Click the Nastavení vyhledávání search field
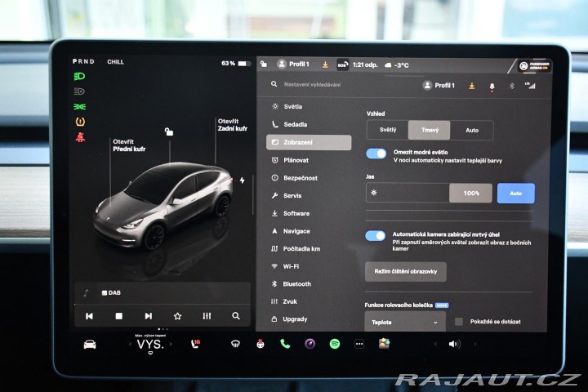The height and width of the screenshot is (392, 588). [x=312, y=85]
